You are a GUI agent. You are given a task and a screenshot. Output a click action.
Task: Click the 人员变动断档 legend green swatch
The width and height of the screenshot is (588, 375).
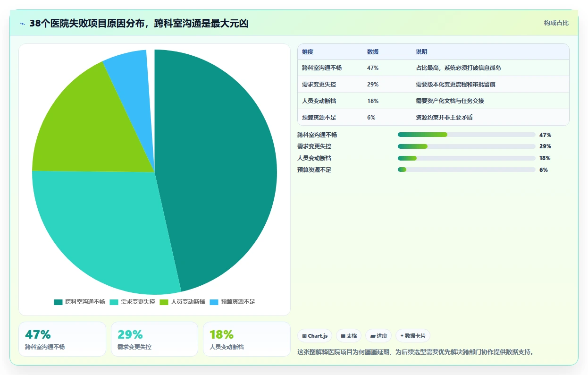pyautogui.click(x=164, y=302)
